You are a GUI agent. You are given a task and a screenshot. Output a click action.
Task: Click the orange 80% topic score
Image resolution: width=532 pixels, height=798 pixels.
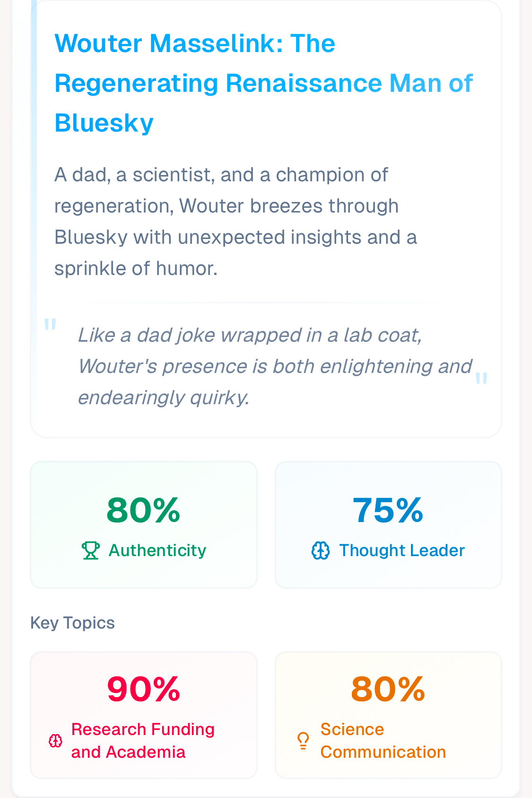(x=388, y=689)
